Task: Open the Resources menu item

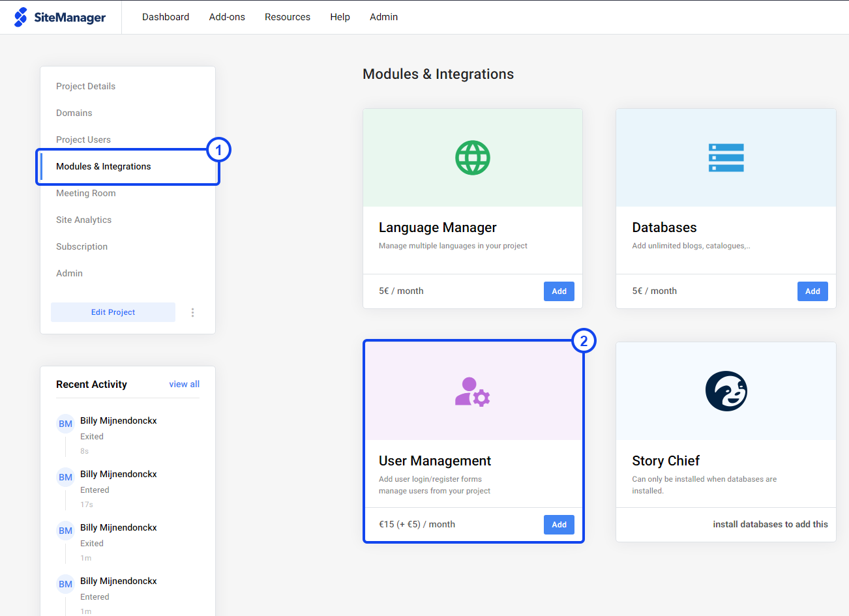Action: 288,17
